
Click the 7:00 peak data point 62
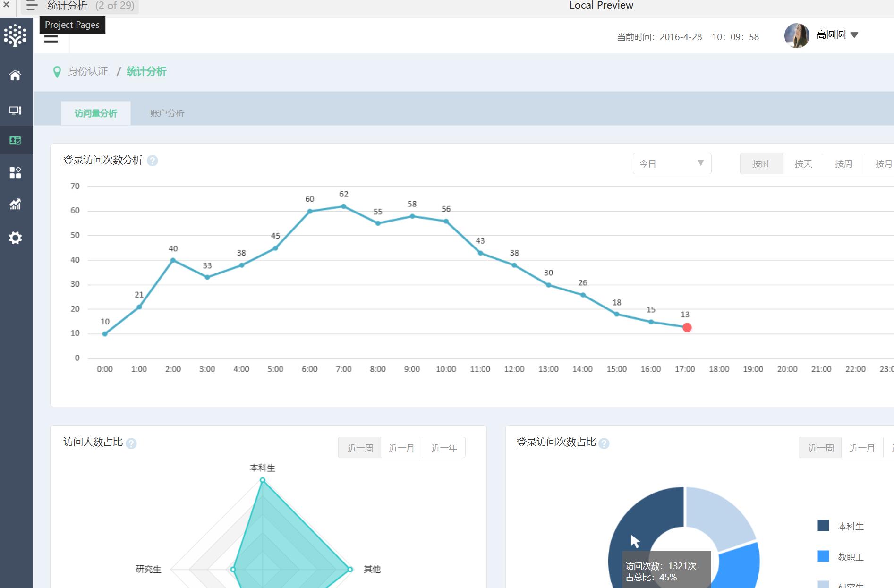[344, 206]
